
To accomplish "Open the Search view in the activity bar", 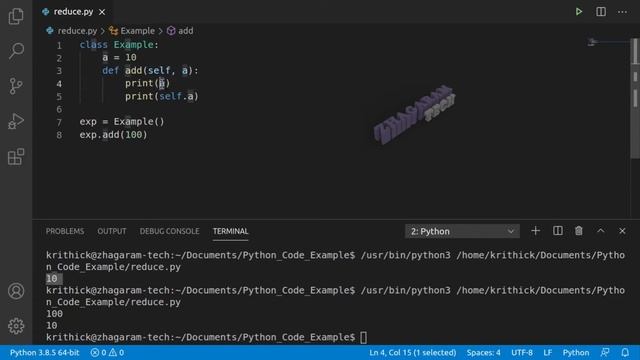I will click(x=16, y=51).
